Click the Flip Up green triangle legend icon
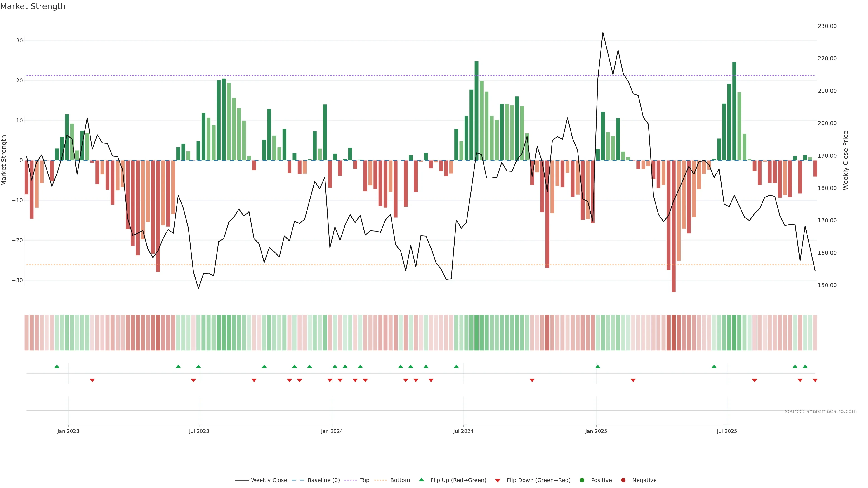Screen dimensions: 868x488 421,480
